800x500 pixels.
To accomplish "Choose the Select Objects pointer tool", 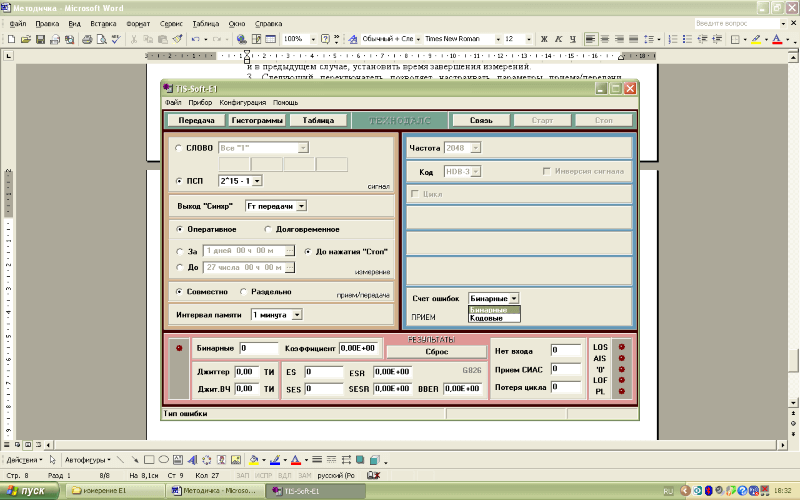I will (52, 460).
